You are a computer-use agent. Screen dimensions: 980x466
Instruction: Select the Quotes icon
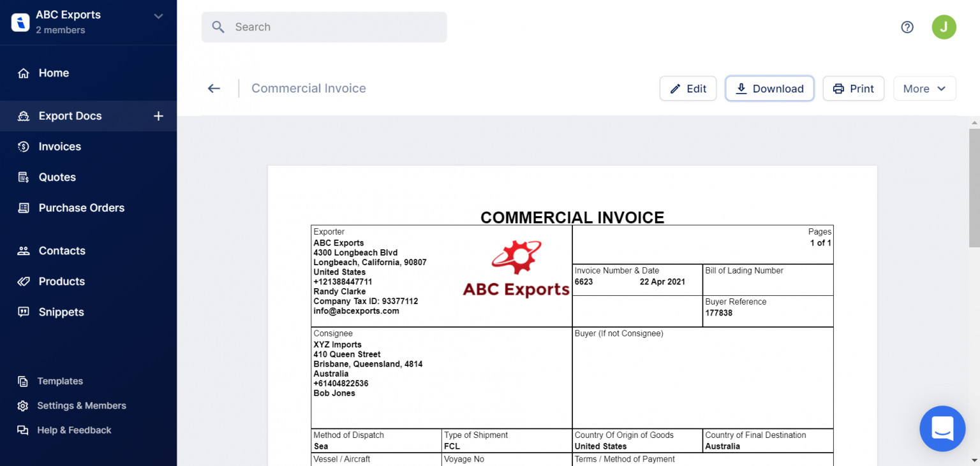pyautogui.click(x=24, y=177)
